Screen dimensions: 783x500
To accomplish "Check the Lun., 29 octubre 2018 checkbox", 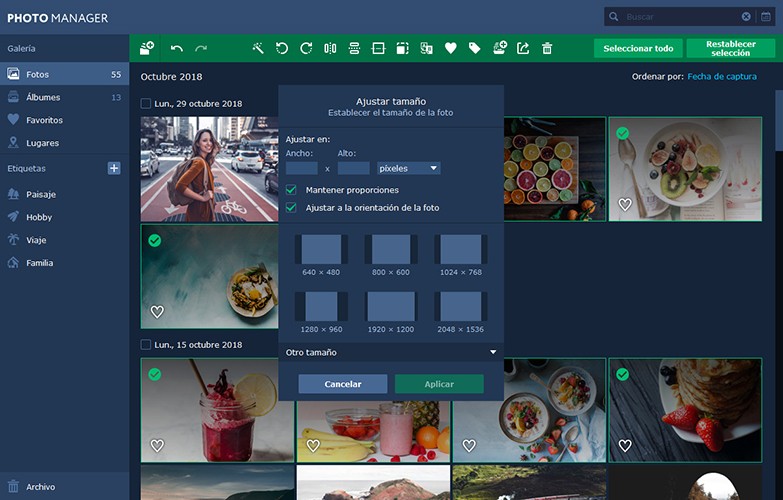I will tap(145, 103).
